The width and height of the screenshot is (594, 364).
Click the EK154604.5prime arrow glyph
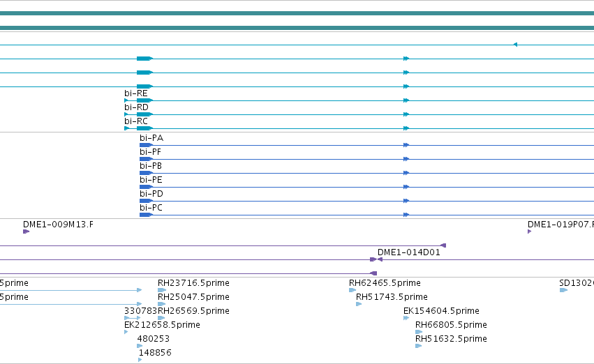point(406,318)
